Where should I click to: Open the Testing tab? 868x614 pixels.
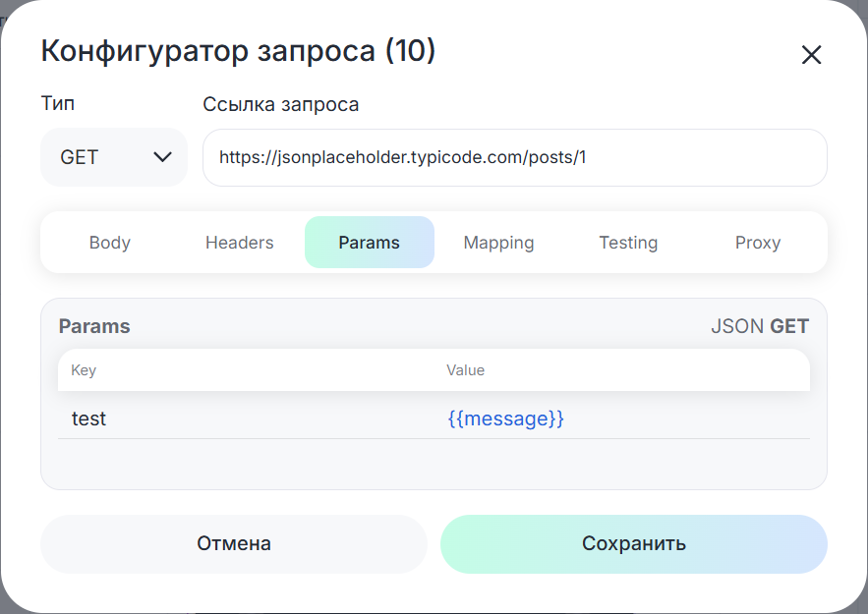628,243
